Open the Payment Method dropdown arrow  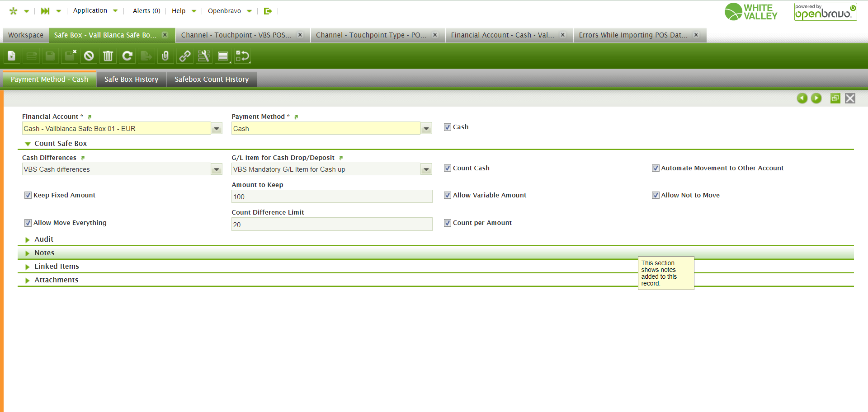426,129
